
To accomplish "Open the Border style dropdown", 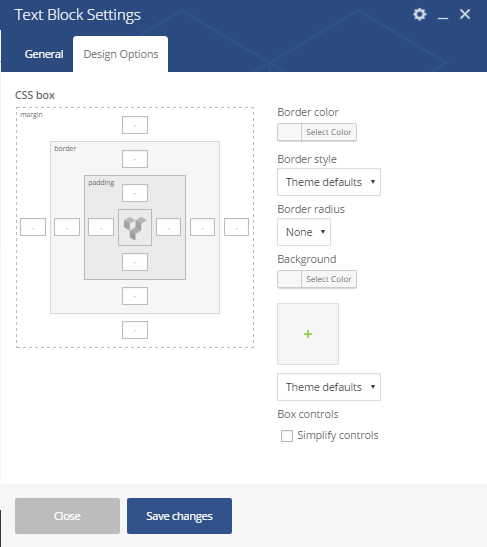I will (x=329, y=182).
